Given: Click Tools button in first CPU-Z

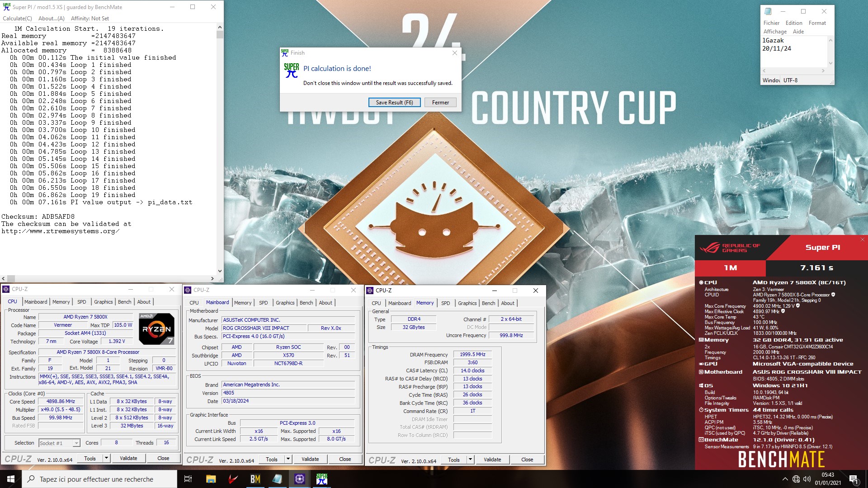Looking at the screenshot, I should (x=90, y=458).
